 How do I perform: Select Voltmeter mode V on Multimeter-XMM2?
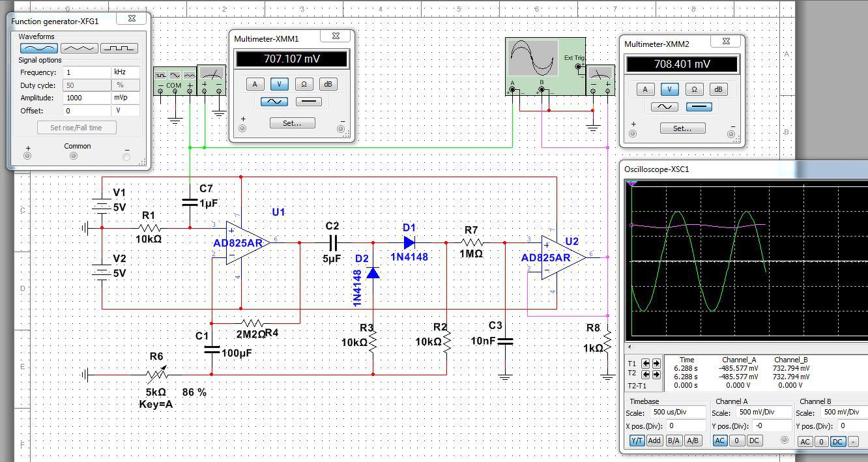click(669, 89)
